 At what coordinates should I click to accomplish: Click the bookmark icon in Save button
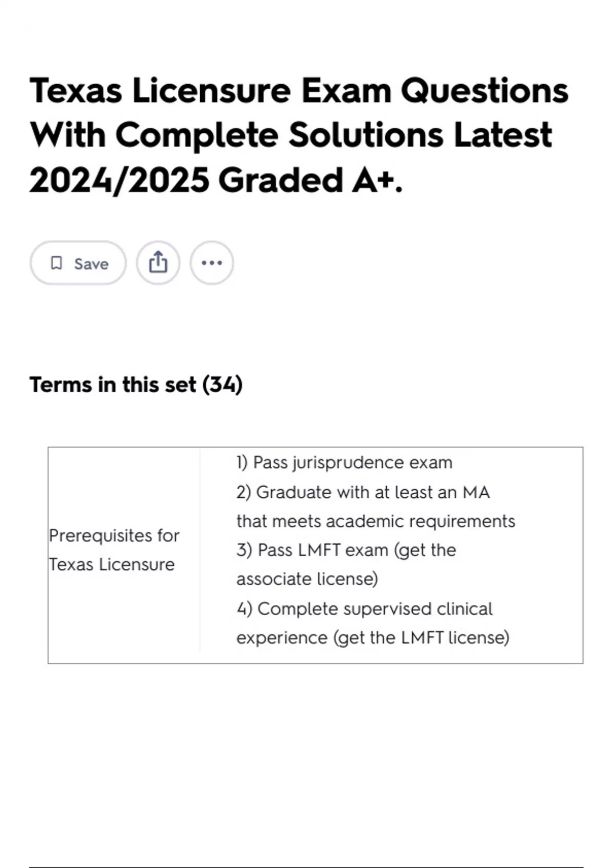[x=56, y=263]
